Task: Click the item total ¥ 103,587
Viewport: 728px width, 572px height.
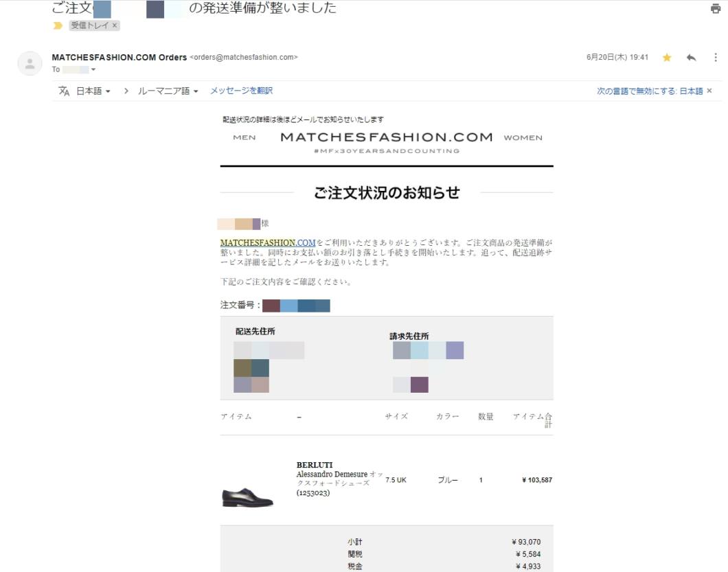Action: coord(537,480)
